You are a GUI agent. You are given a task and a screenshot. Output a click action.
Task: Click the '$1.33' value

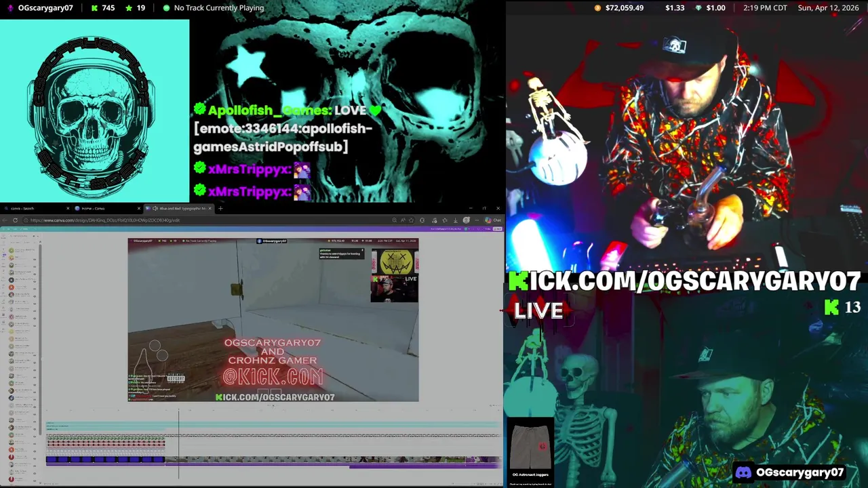(675, 8)
